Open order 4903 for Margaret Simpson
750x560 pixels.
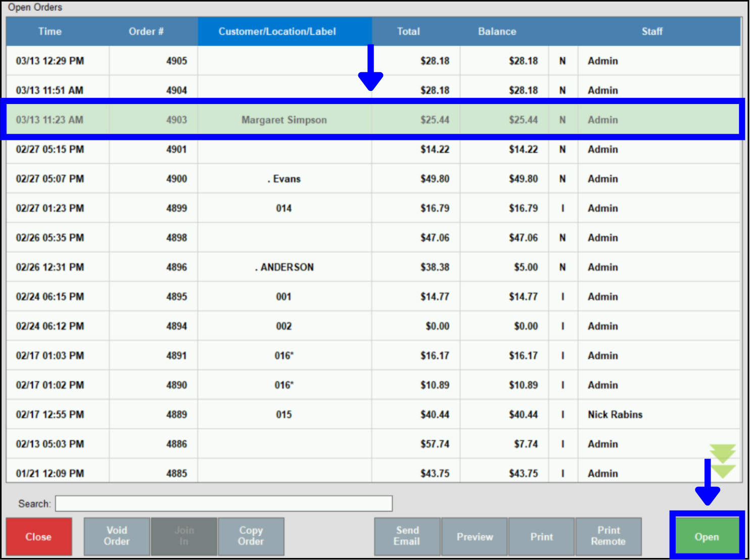(x=285, y=120)
